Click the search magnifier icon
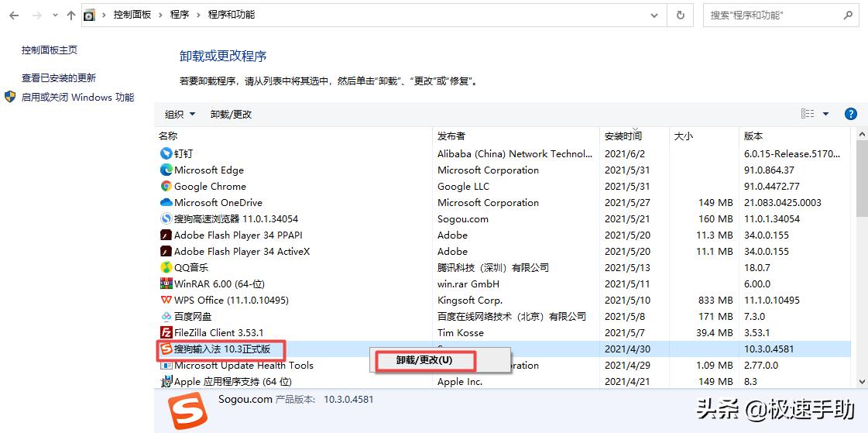 (848, 15)
